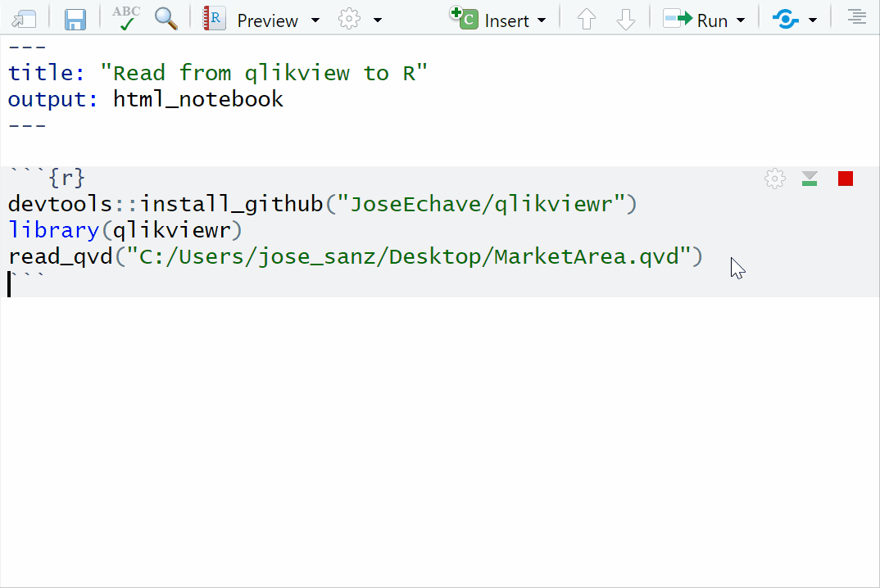Image resolution: width=880 pixels, height=588 pixels.
Task: Show the document outline panel
Action: 857,16
